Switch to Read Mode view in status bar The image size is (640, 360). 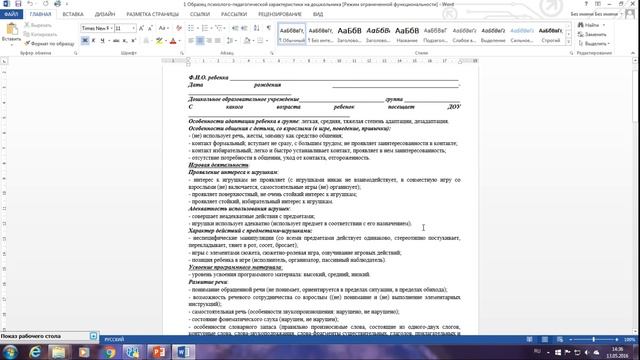coord(529,339)
